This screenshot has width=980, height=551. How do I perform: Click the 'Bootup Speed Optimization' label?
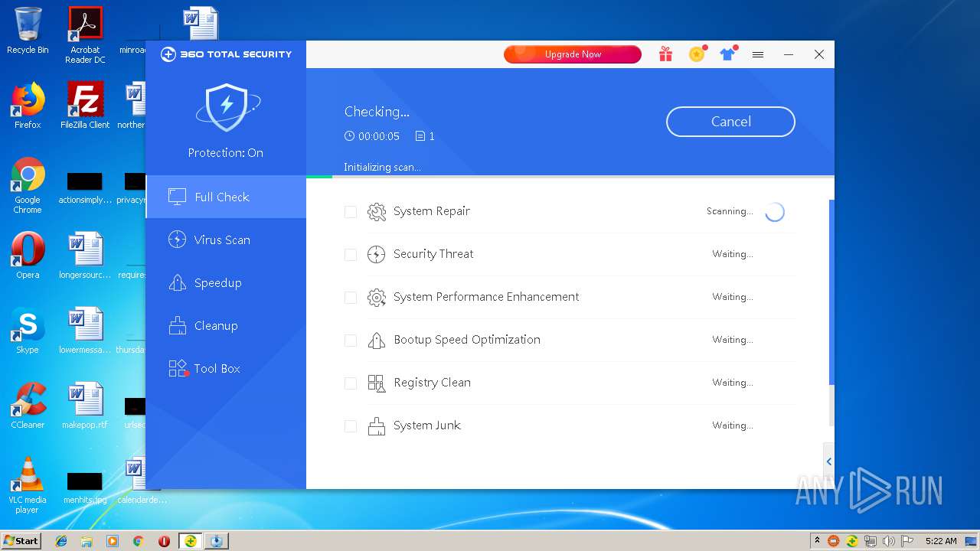click(467, 340)
